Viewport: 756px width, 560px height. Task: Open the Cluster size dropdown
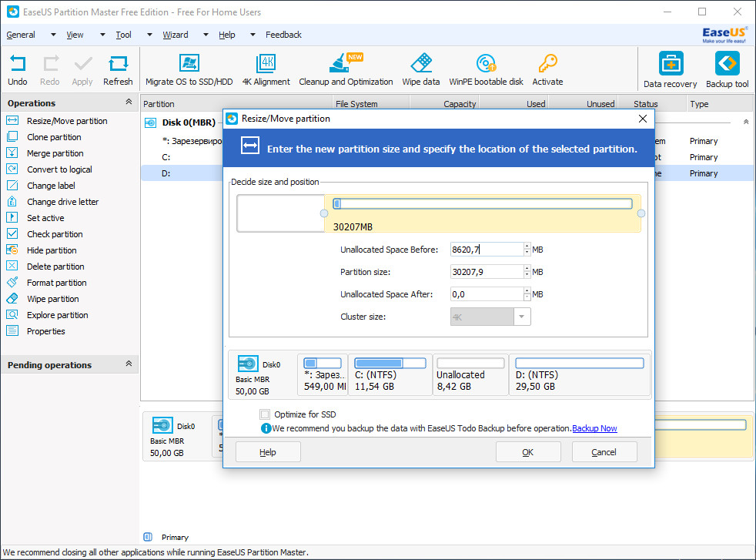click(522, 317)
